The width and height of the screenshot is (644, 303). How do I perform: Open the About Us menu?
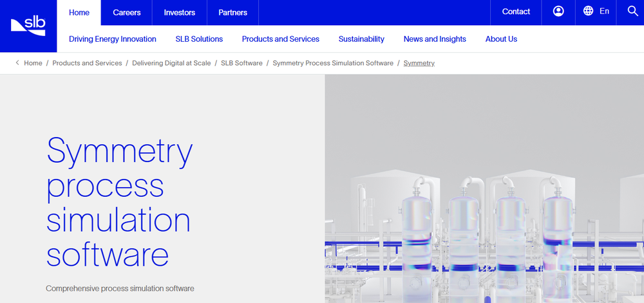[x=501, y=39]
